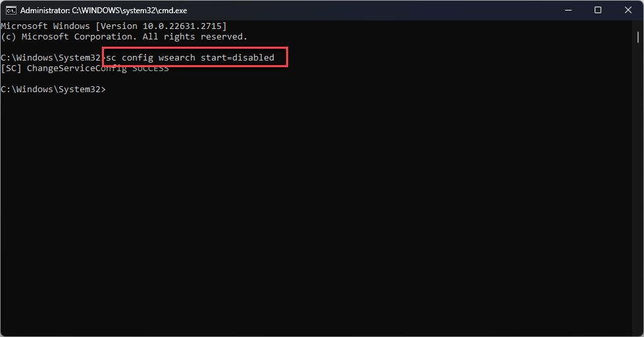
Task: Click the scrollbar track below the thumb
Action: pyautogui.click(x=638, y=185)
